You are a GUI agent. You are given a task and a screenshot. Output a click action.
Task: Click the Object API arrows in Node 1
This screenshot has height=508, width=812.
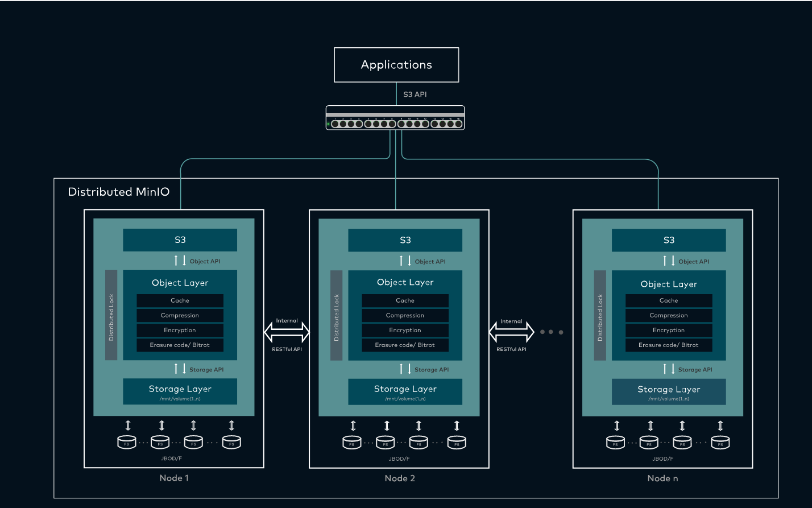180,261
